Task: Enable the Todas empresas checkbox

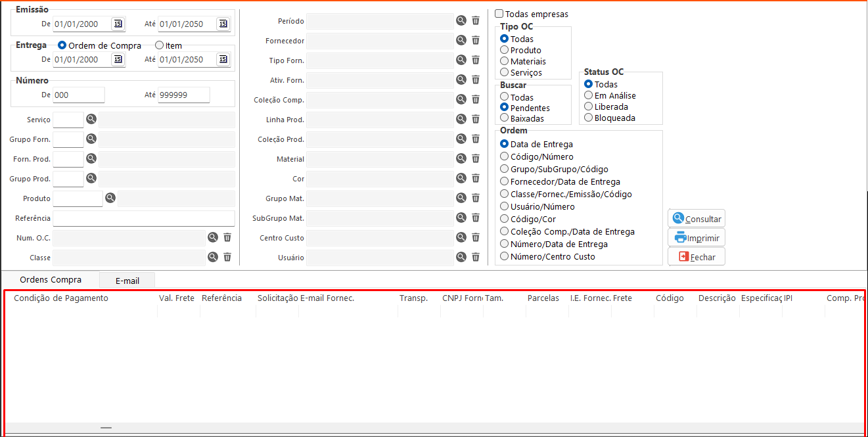Action: [x=499, y=14]
